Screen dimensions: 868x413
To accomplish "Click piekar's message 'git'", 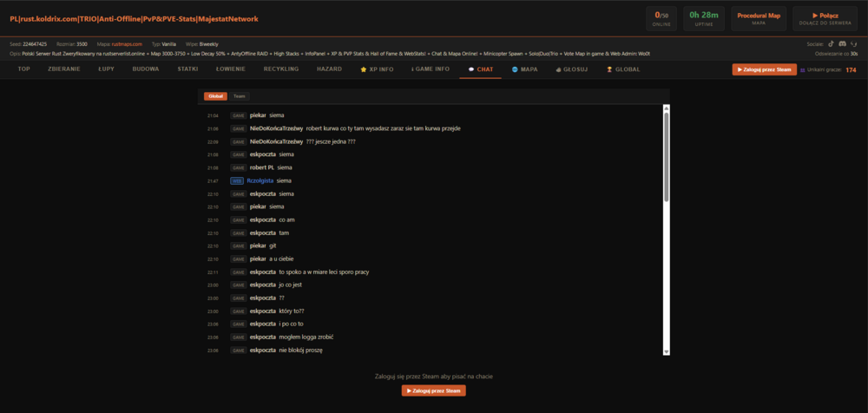I will coord(273,246).
